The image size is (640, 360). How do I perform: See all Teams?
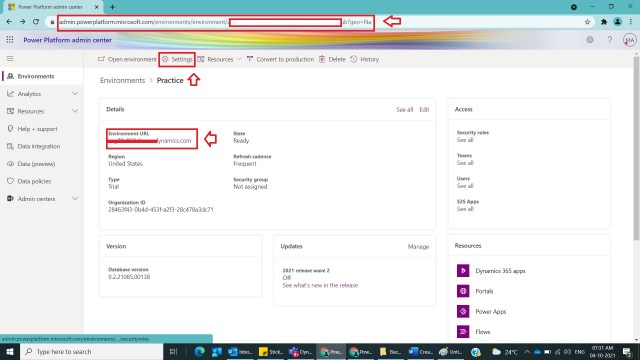(465, 163)
